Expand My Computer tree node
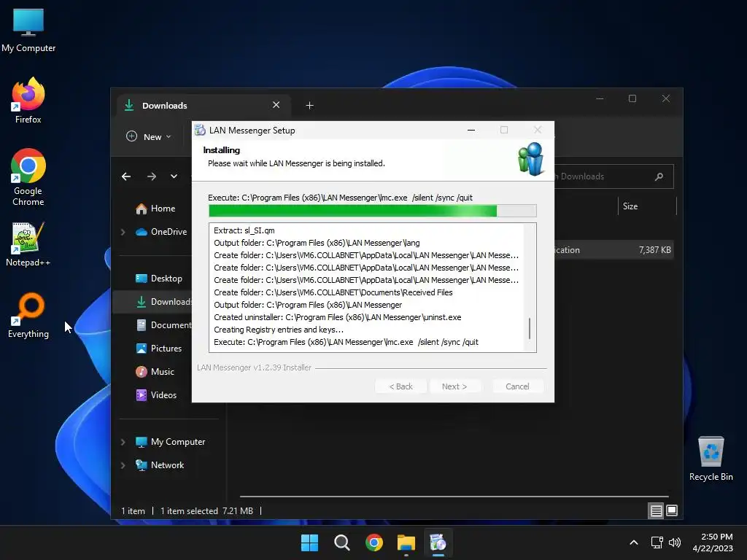This screenshot has height=560, width=747. coord(123,442)
